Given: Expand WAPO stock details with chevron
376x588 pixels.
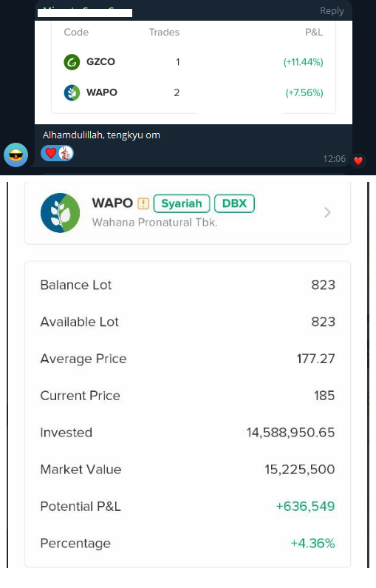Looking at the screenshot, I should click(327, 212).
